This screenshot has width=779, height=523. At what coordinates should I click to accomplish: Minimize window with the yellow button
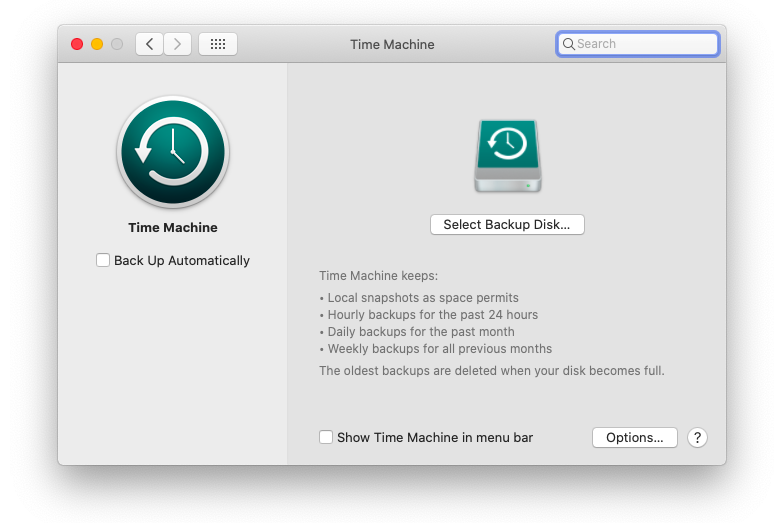click(x=97, y=44)
